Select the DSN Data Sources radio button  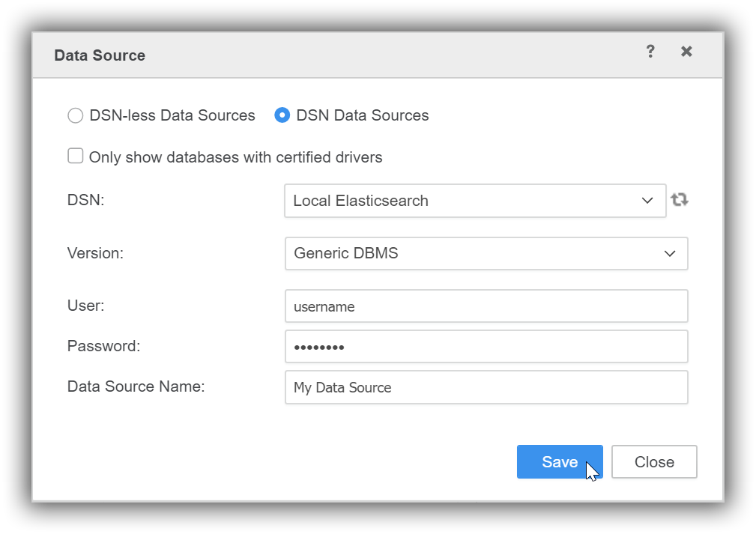(282, 115)
